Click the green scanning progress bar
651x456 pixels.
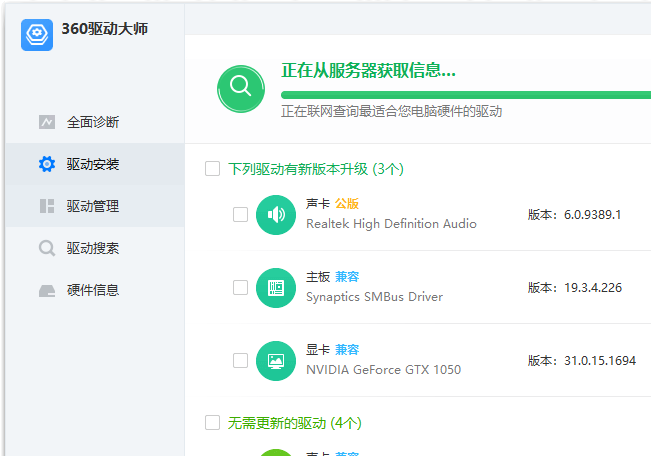pos(466,95)
